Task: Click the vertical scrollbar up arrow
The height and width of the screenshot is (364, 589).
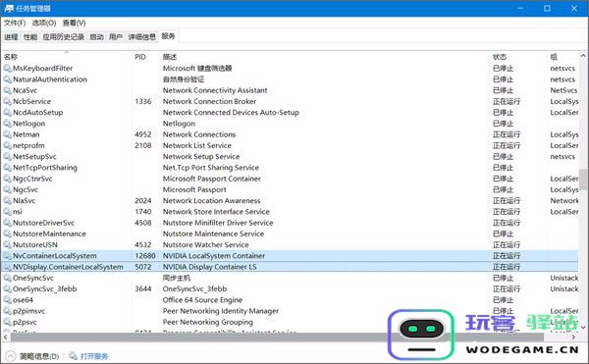Action: (x=583, y=56)
